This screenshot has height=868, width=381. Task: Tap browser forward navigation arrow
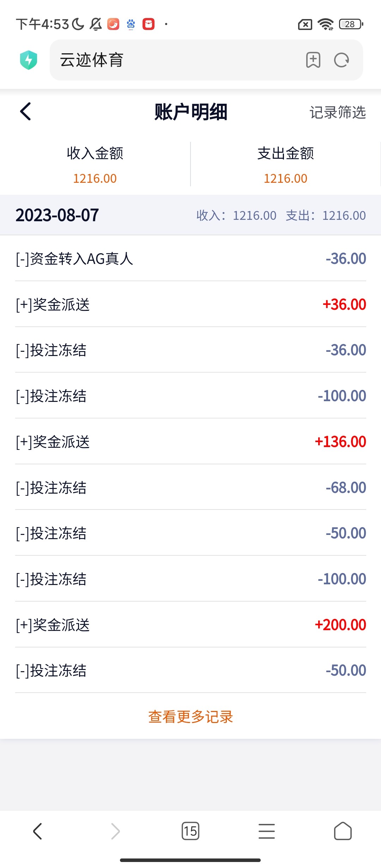tap(115, 831)
